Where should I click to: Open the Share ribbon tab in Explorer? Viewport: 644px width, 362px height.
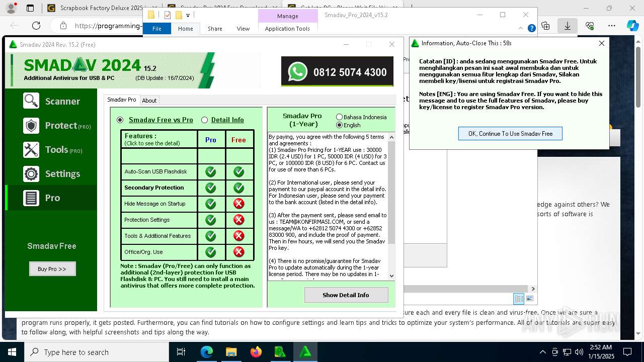pyautogui.click(x=215, y=29)
